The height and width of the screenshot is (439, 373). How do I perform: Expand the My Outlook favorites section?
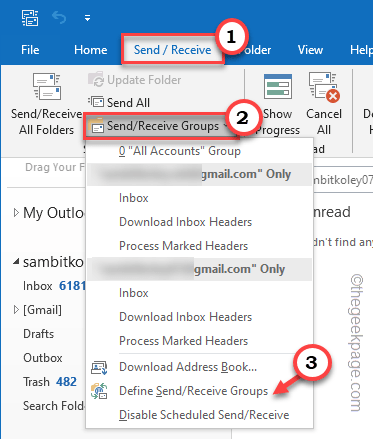[x=16, y=213]
